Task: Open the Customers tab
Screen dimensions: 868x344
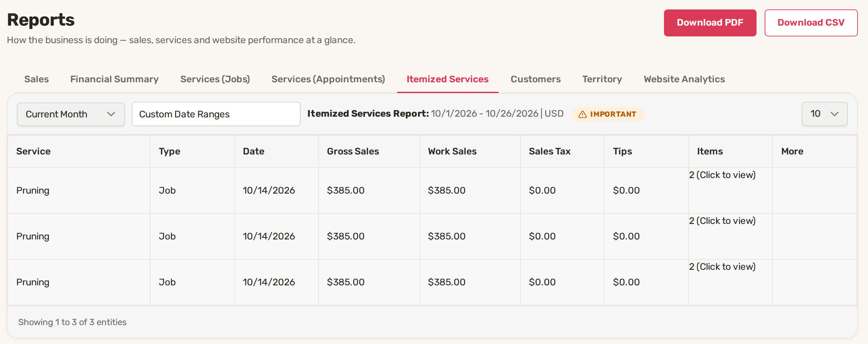Action: point(536,79)
